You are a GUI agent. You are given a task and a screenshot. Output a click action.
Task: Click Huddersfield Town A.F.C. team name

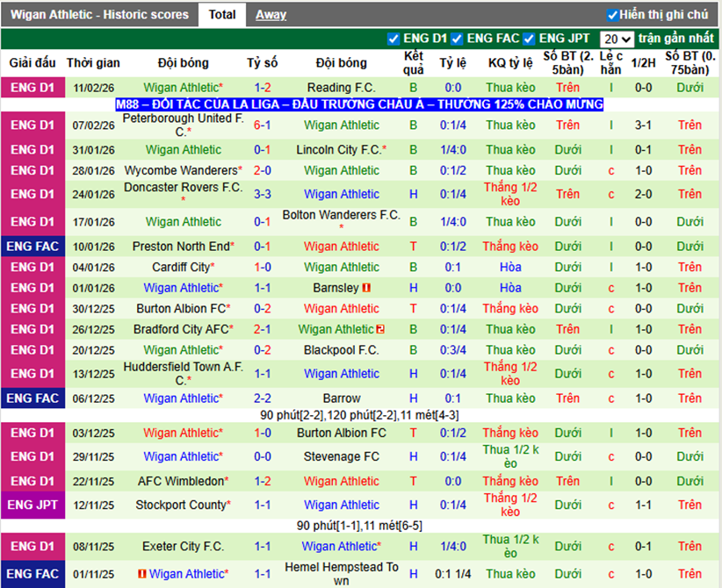pos(183,374)
